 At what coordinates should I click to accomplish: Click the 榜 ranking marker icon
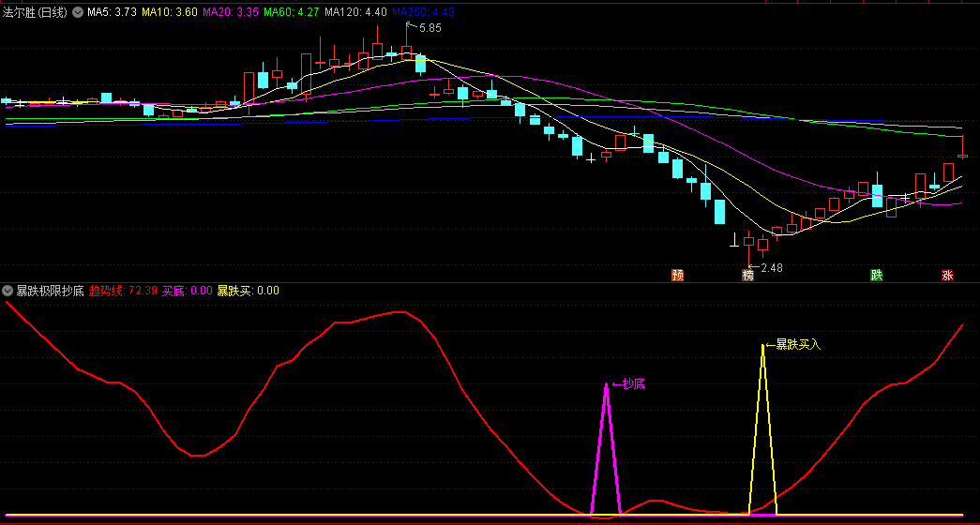pyautogui.click(x=747, y=276)
